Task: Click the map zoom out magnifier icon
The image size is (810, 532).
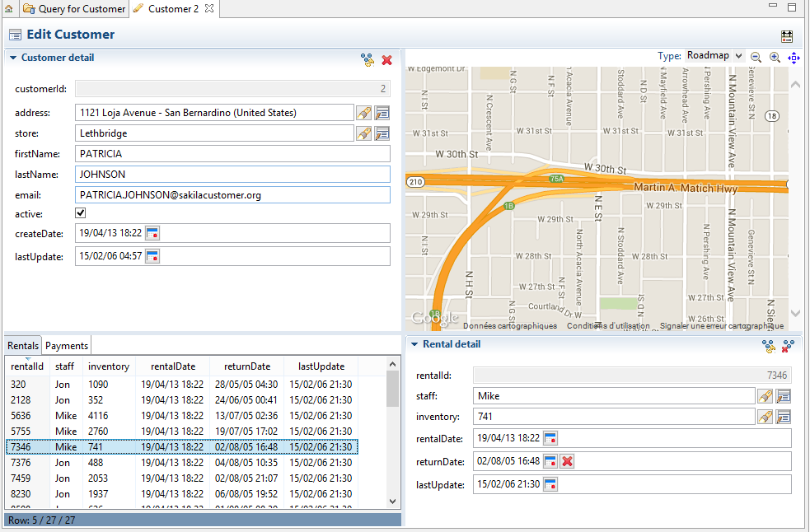Action: click(x=756, y=57)
